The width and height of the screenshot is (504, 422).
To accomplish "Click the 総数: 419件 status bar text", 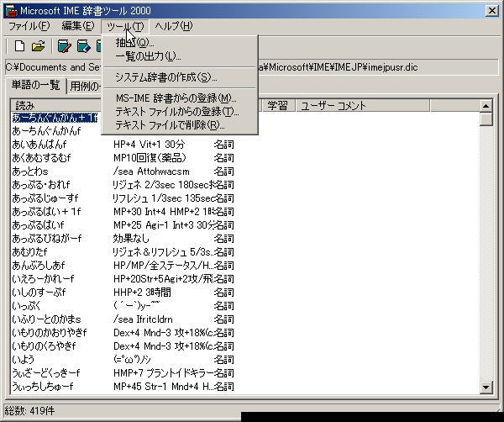I will point(29,411).
